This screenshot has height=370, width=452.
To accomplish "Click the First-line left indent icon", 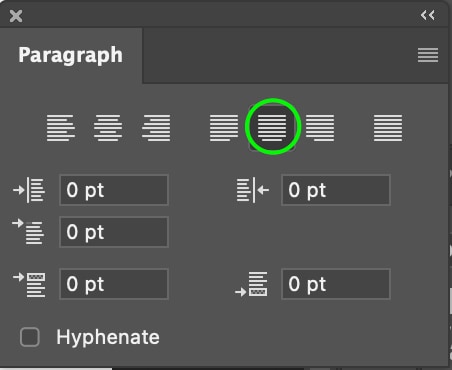I will [x=28, y=232].
